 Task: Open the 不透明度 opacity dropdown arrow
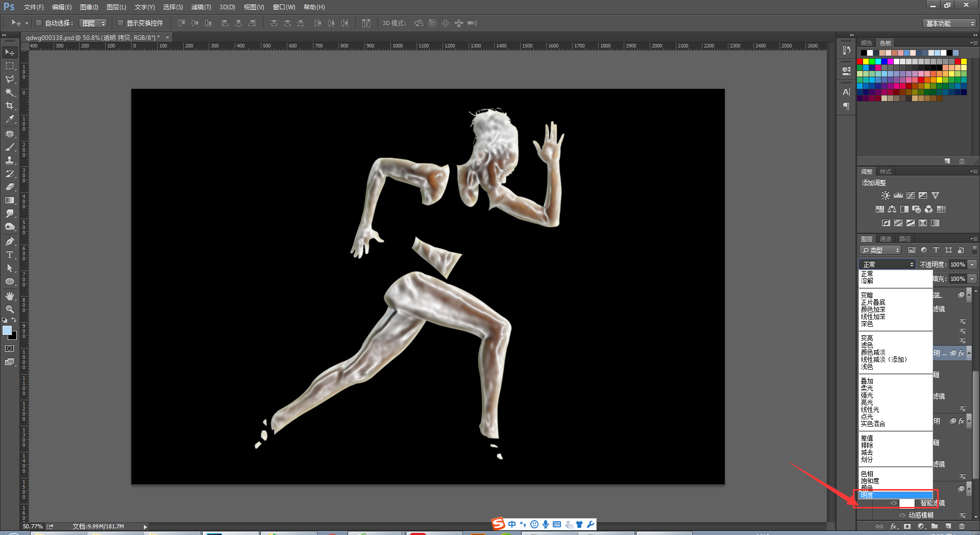point(972,264)
